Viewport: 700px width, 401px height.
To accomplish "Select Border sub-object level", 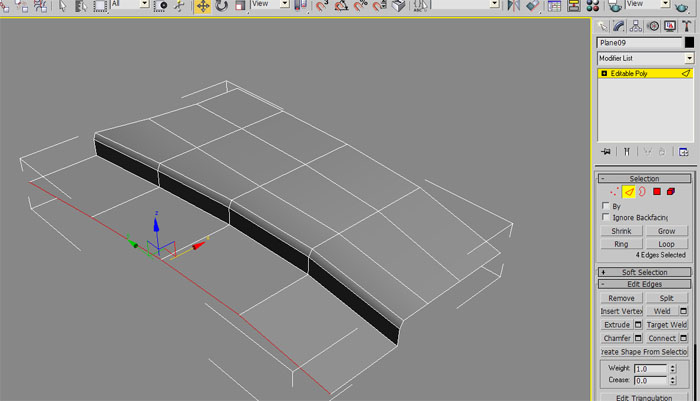I will pyautogui.click(x=642, y=192).
